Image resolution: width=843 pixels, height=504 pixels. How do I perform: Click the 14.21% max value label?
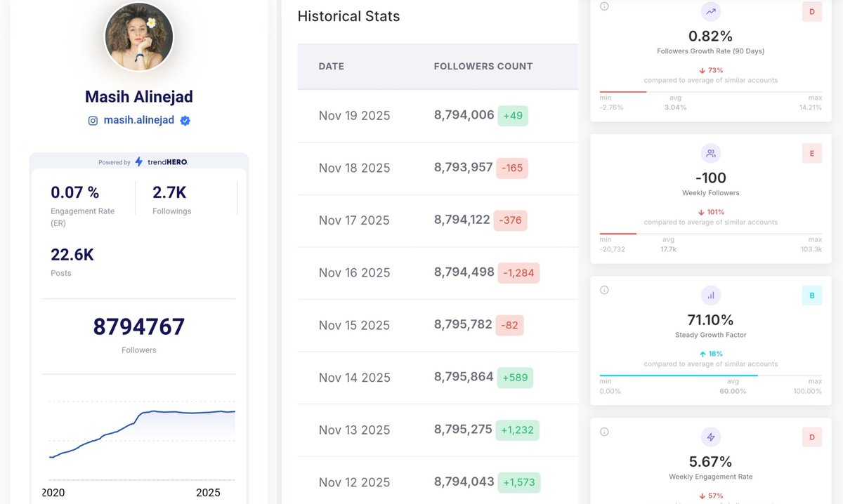click(x=810, y=107)
